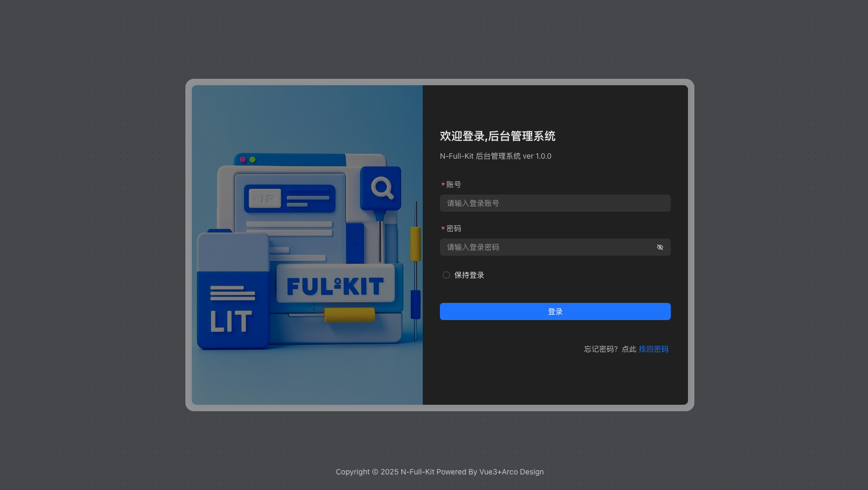The height and width of the screenshot is (490, 868).
Task: Click the Copyright 2025 N-Full-Kit footer text
Action: click(x=439, y=472)
